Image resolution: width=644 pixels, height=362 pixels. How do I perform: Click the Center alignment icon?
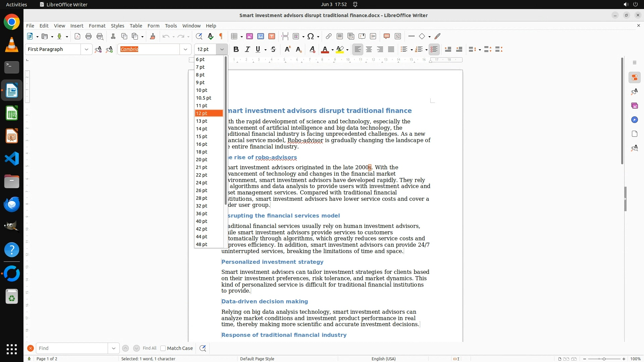[x=369, y=50]
